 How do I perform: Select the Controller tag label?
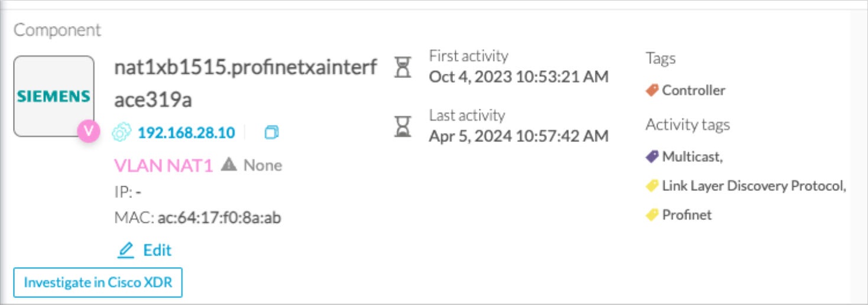[694, 90]
